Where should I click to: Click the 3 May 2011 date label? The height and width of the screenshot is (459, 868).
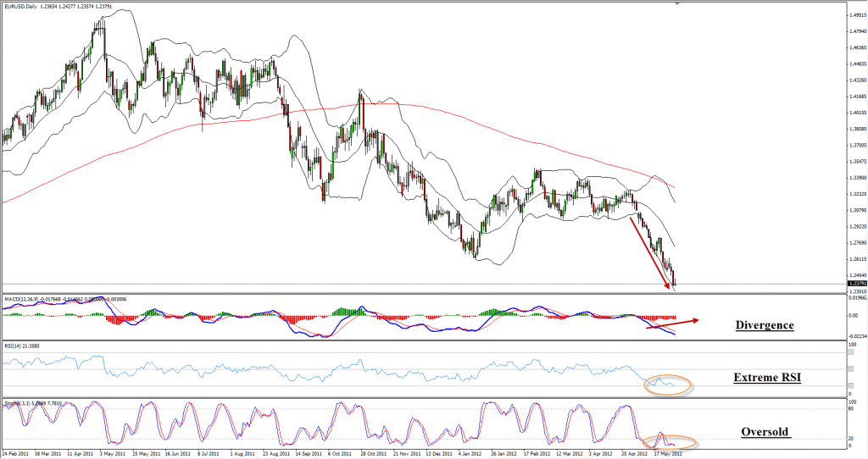click(x=113, y=454)
